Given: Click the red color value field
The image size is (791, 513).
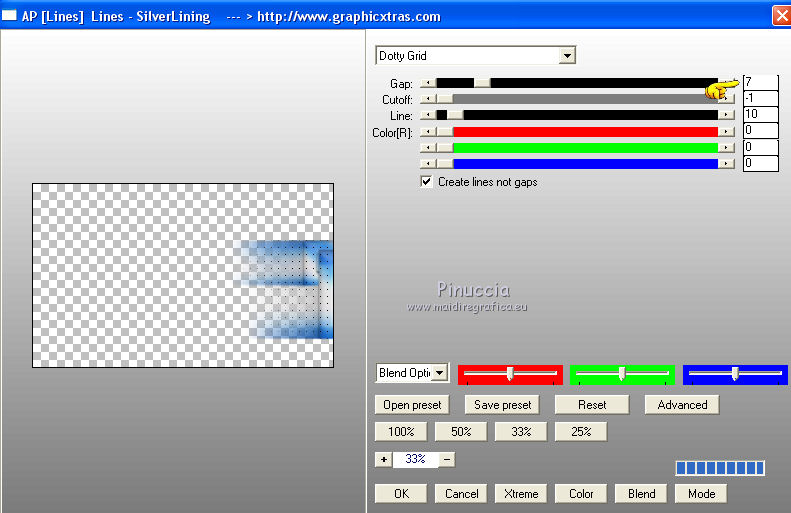Looking at the screenshot, I should [x=761, y=131].
